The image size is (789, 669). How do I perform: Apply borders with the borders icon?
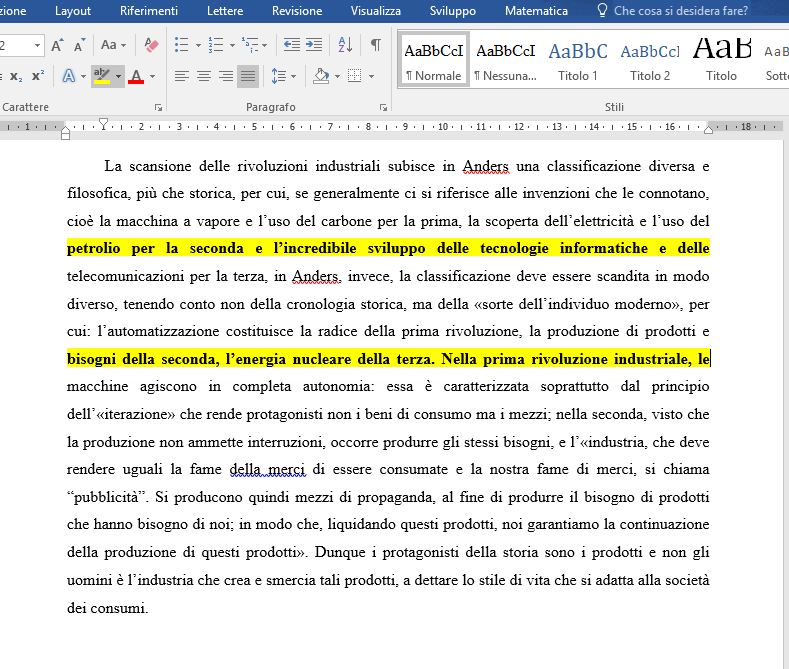click(x=355, y=76)
